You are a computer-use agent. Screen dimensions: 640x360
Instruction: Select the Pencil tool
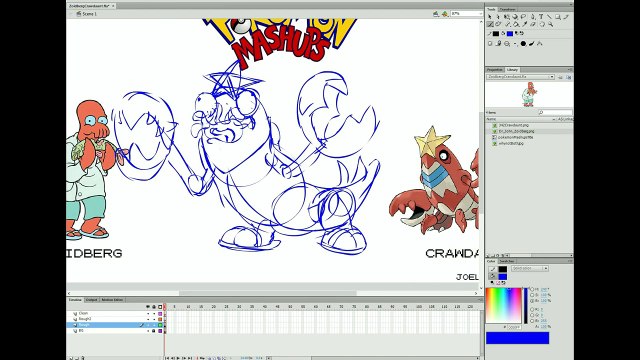pos(566,17)
